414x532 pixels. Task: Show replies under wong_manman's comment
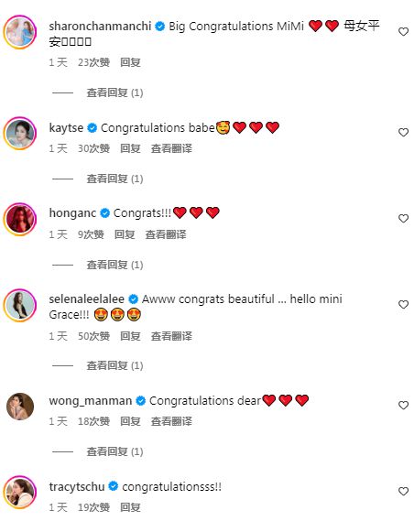click(x=114, y=451)
